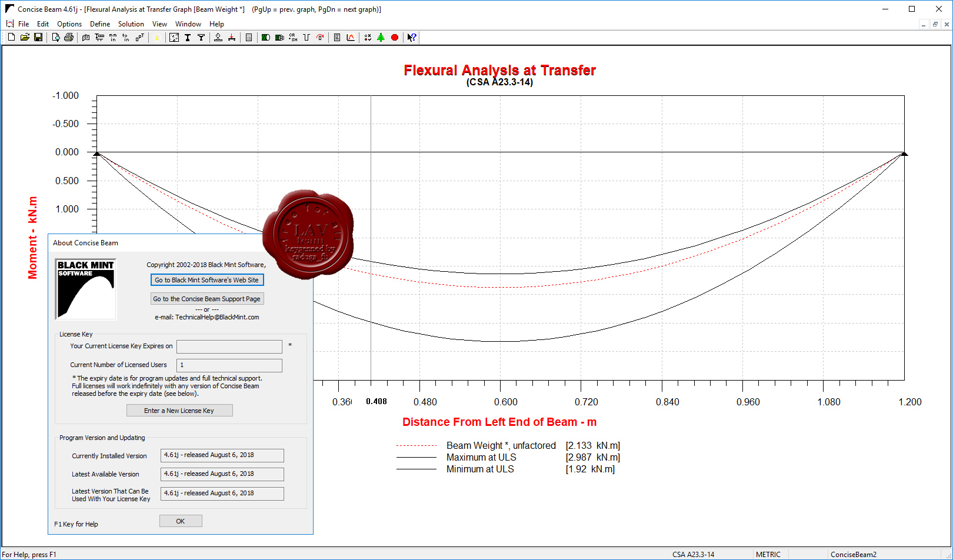Click Go to Black Mint Software's Web Site
Viewport: 953px width, 560px height.
pos(207,280)
